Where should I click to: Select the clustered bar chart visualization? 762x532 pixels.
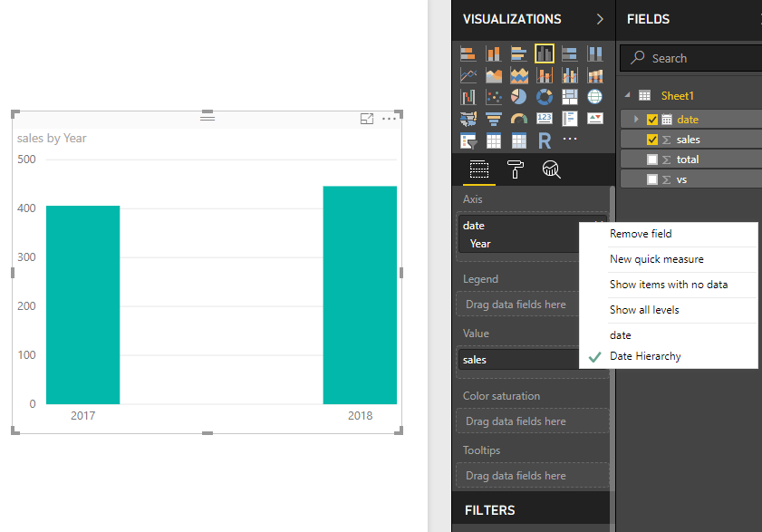[x=518, y=53]
